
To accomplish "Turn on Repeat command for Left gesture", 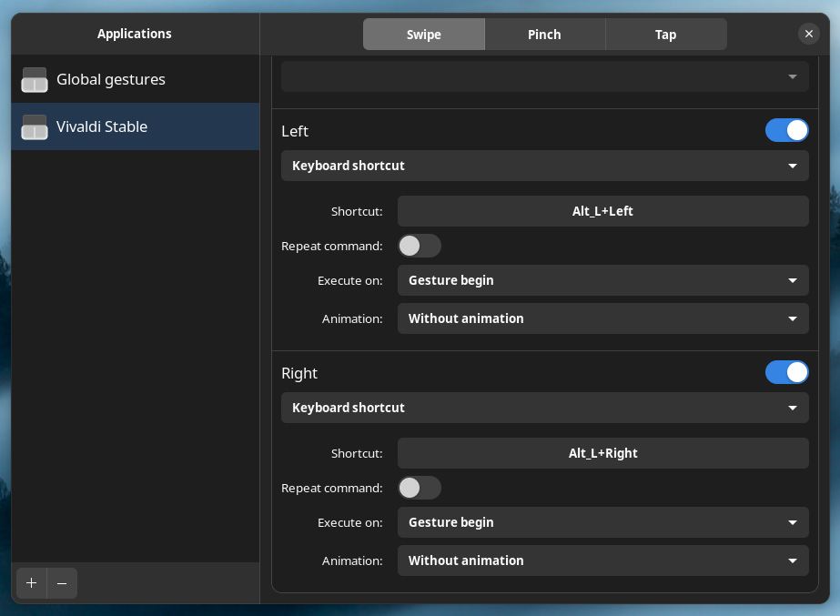I will tap(420, 246).
